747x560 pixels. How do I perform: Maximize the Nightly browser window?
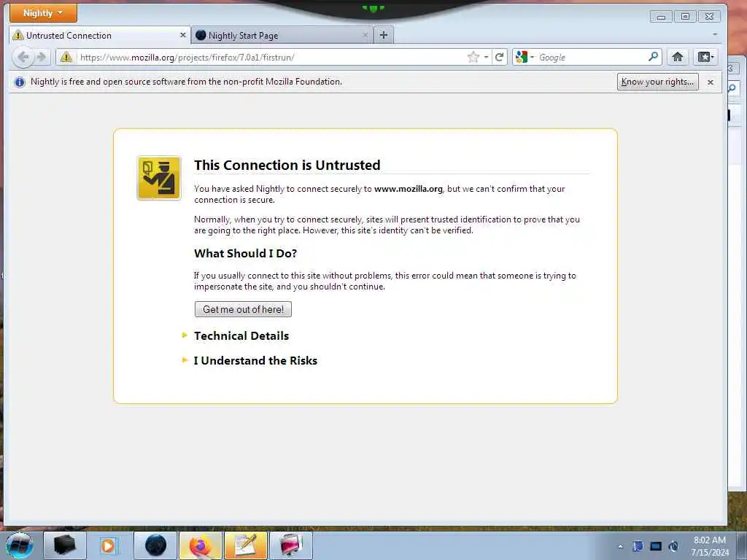pyautogui.click(x=685, y=17)
